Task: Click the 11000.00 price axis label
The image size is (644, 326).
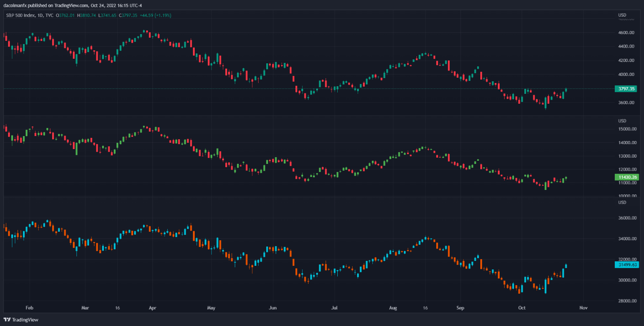Action: tap(627, 183)
